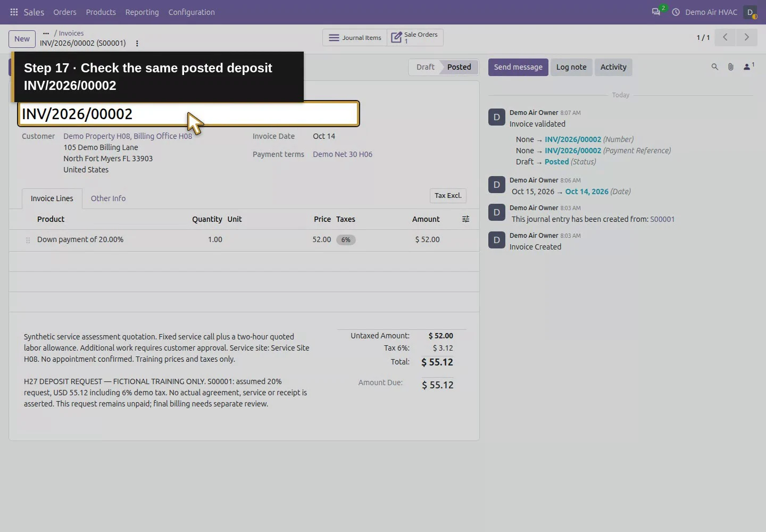Toggle the Tax Excl. button
The height and width of the screenshot is (532, 766).
point(448,196)
